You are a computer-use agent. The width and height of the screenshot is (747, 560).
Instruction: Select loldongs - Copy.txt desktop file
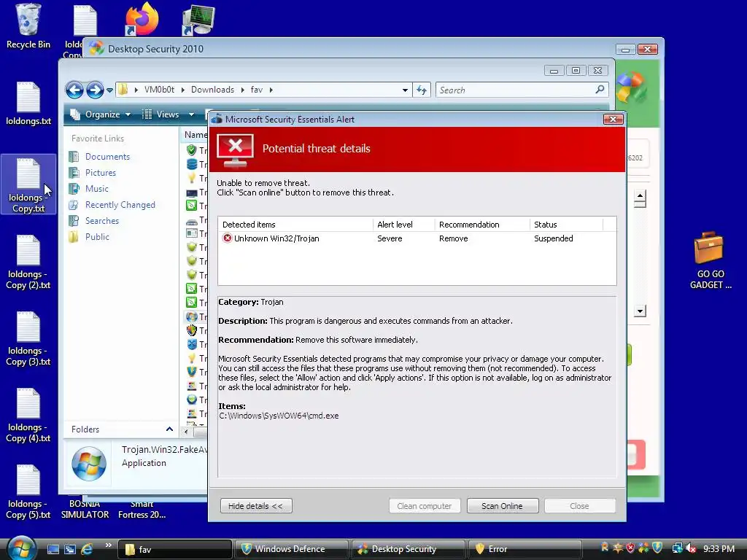coord(28,184)
